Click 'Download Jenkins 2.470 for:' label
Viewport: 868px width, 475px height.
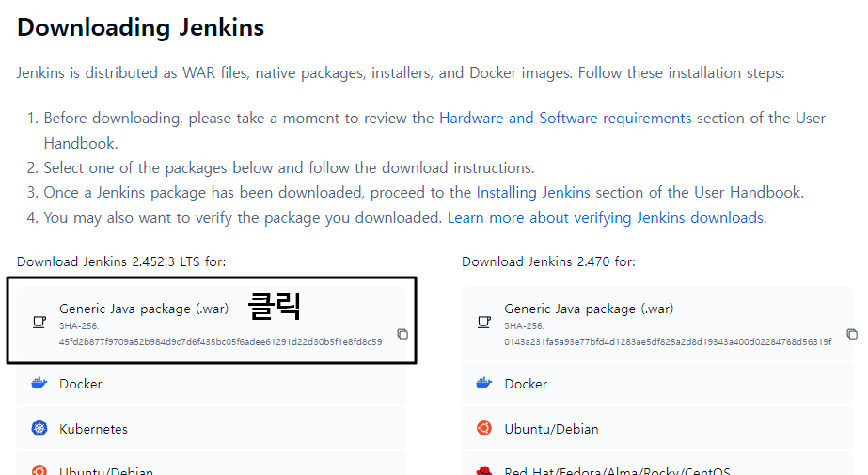click(548, 261)
